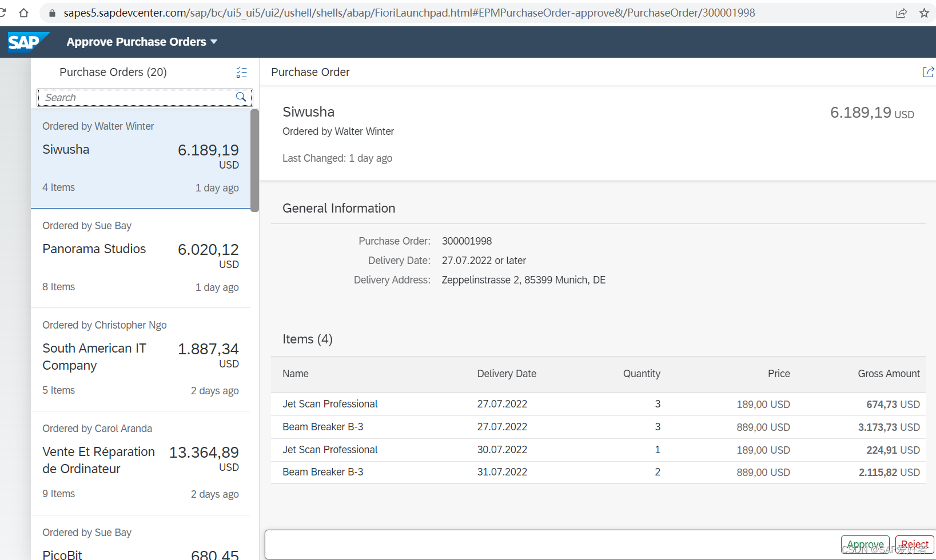The height and width of the screenshot is (560, 936).
Task: Click the address bar URL
Action: click(409, 13)
